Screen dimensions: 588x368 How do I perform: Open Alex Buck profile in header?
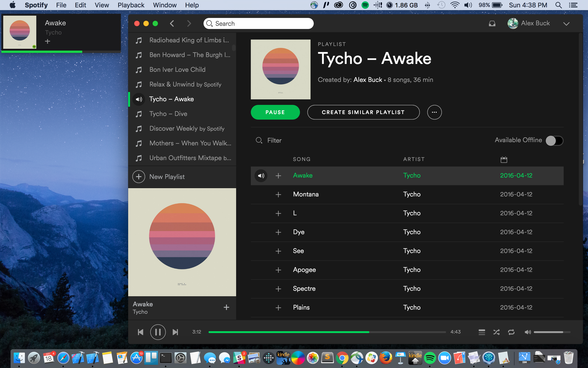point(535,23)
